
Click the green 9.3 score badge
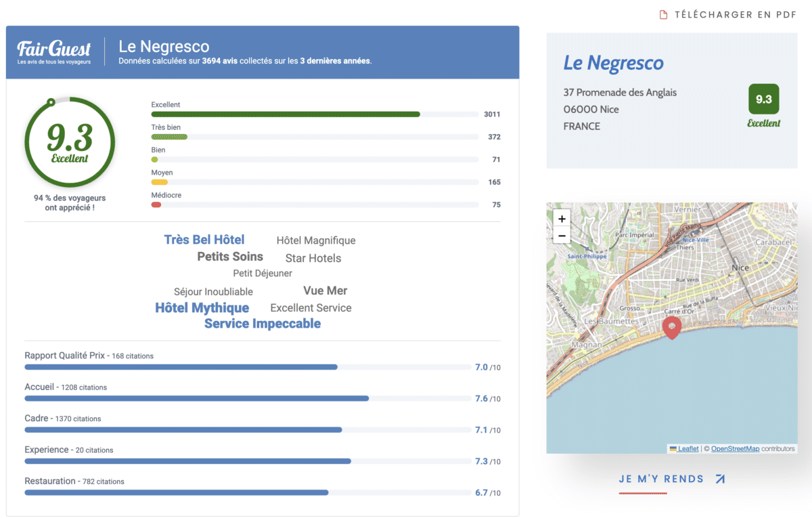pos(763,99)
